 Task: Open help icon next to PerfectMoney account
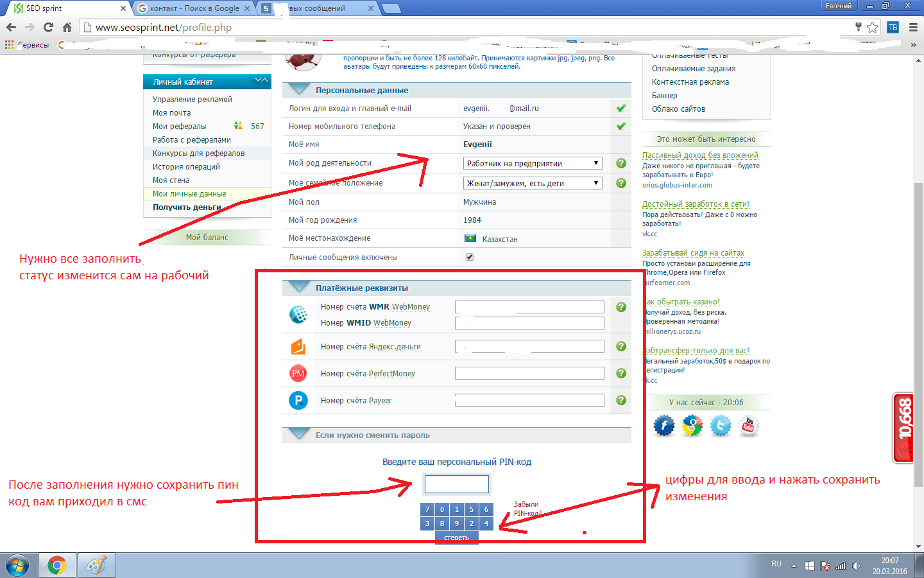tap(621, 373)
